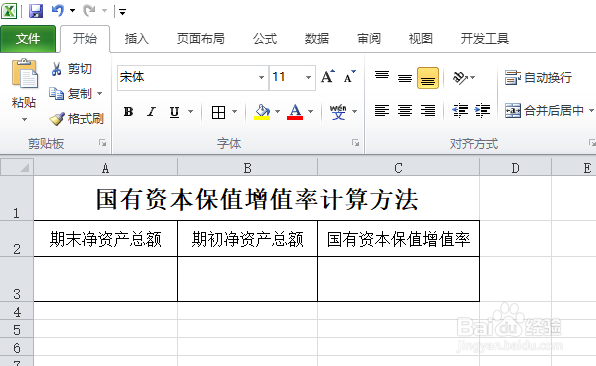
Task: Toggle align text right
Action: tap(428, 111)
